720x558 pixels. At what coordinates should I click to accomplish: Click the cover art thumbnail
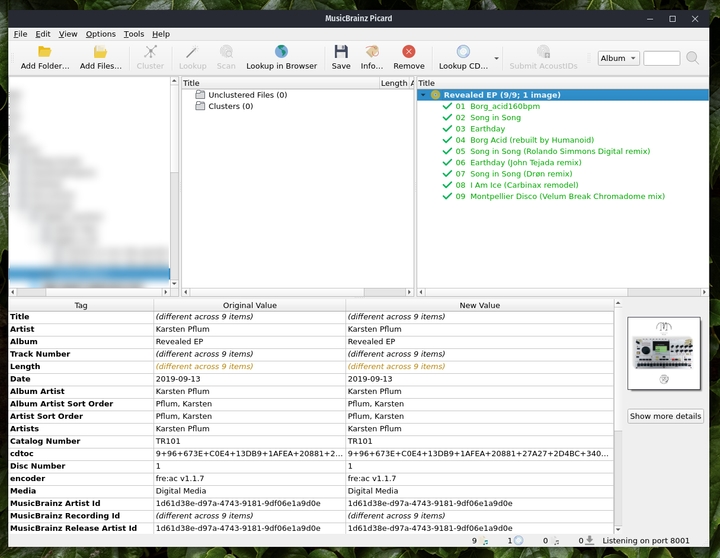664,353
